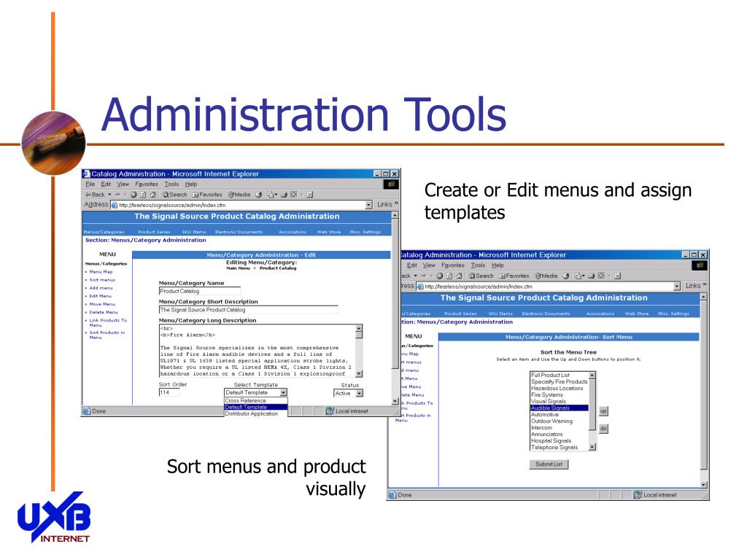This screenshot has height=560, width=747.
Task: Click the Sort Menu page scroll down arrow
Action: 704,485
